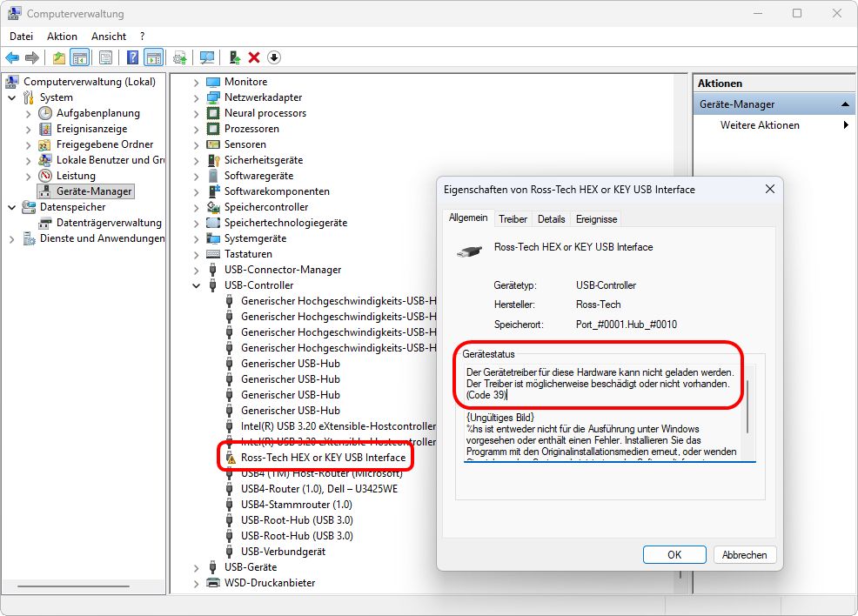858x616 pixels.
Task: Open the Aktion menu
Action: (x=62, y=36)
